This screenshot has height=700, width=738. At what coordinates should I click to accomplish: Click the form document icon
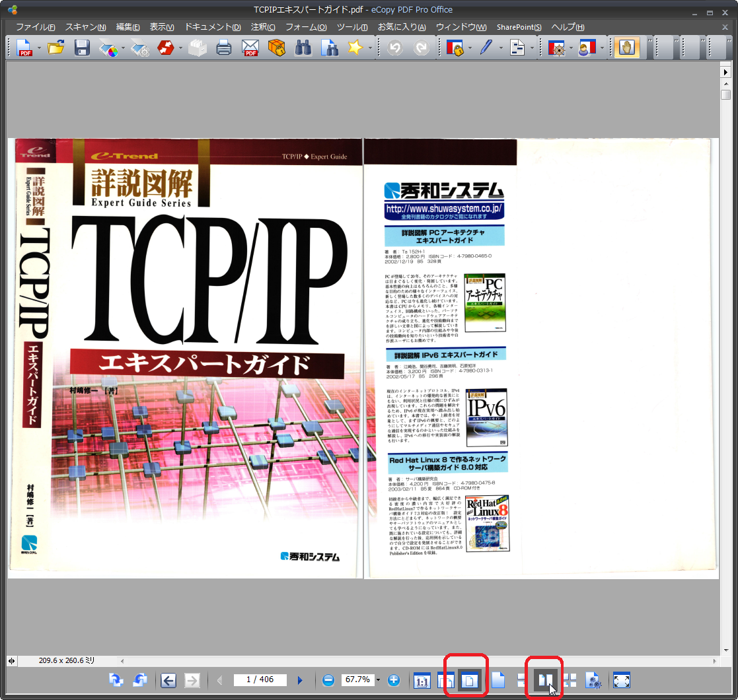(x=517, y=48)
